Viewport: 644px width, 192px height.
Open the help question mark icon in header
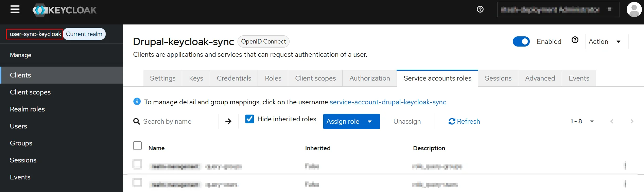click(x=480, y=10)
